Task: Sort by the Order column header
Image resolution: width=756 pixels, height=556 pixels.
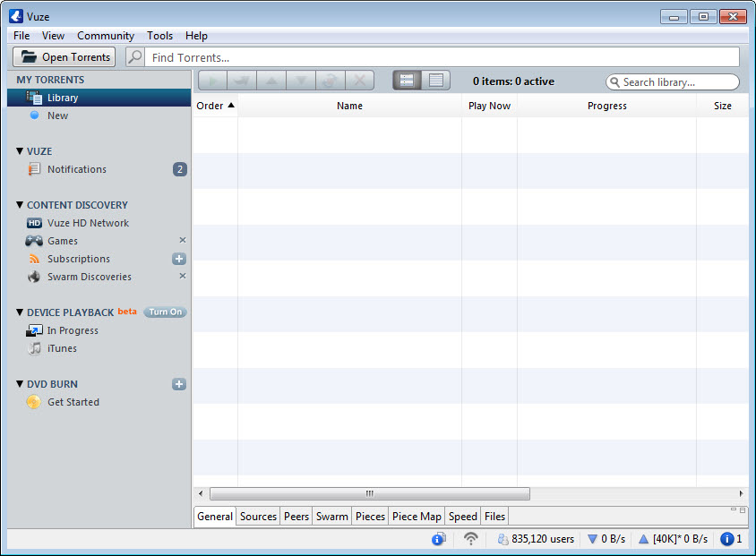Action: point(216,106)
